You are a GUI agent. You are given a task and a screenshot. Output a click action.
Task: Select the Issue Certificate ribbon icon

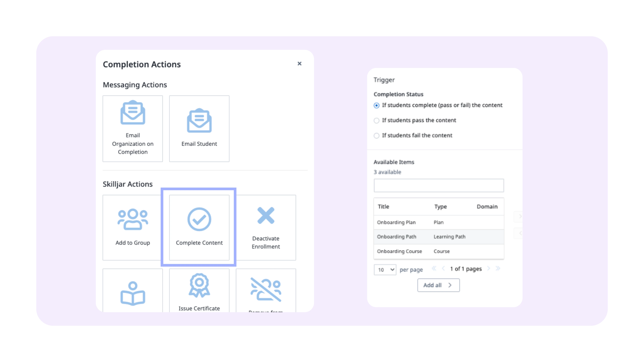tap(199, 285)
